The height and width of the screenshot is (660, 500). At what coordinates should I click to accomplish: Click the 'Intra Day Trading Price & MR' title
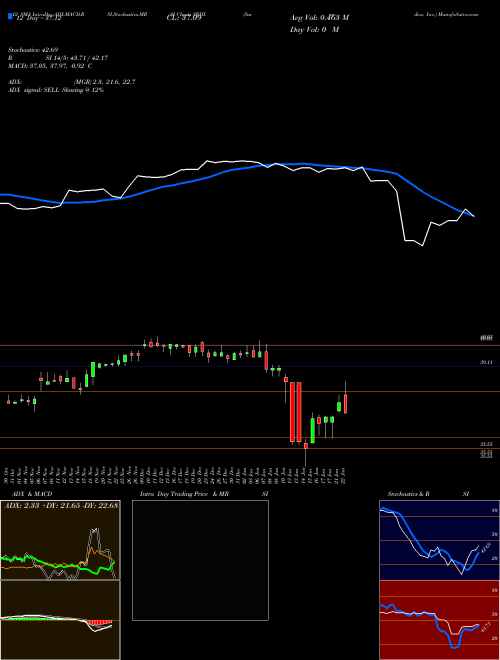point(184,494)
